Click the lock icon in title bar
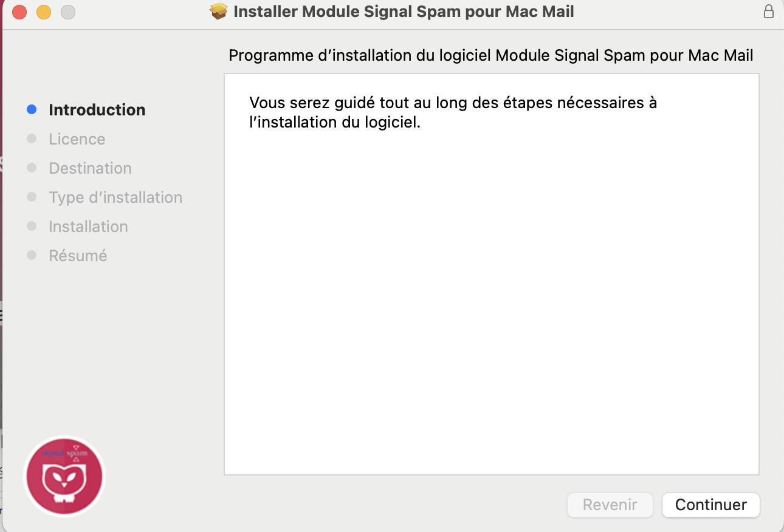Viewport: 784px width, 532px height. [x=769, y=12]
